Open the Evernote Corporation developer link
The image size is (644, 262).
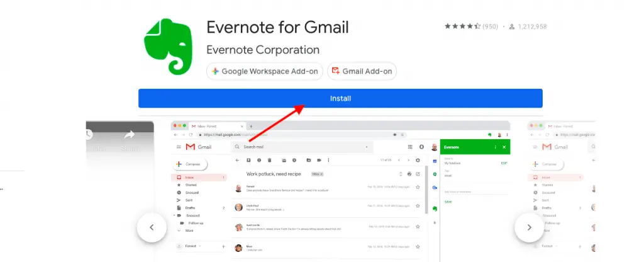(263, 50)
